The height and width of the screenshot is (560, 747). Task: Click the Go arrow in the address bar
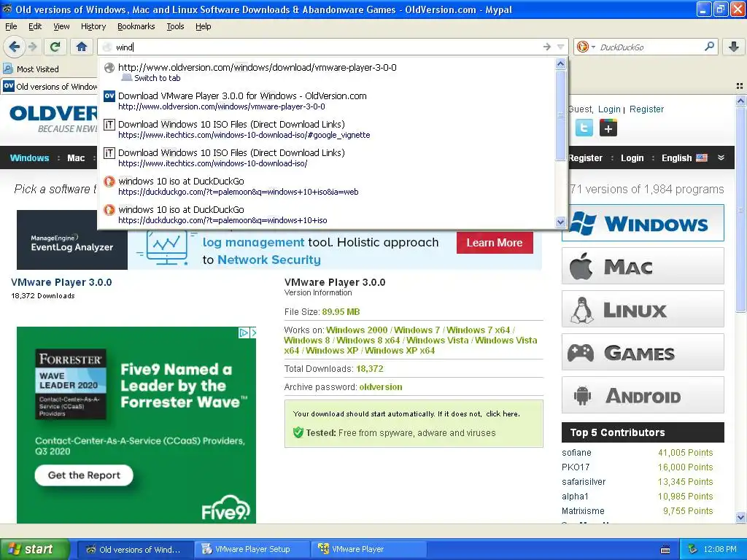(547, 47)
